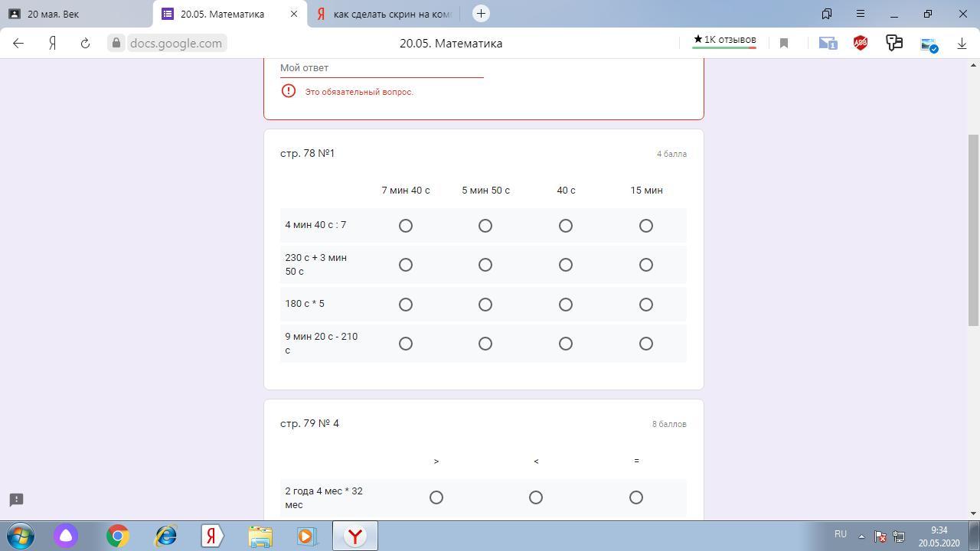The height and width of the screenshot is (551, 980).
Task: Open the browser hamburger menu
Action: tap(861, 14)
